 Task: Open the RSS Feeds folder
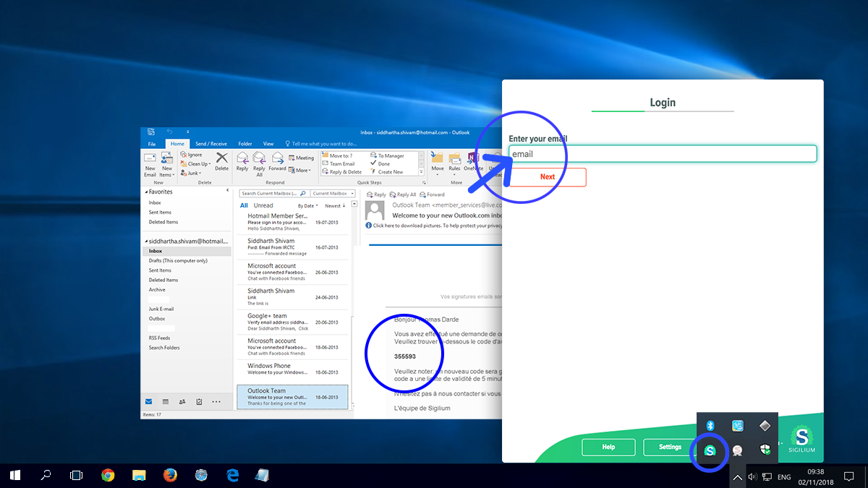tap(159, 338)
